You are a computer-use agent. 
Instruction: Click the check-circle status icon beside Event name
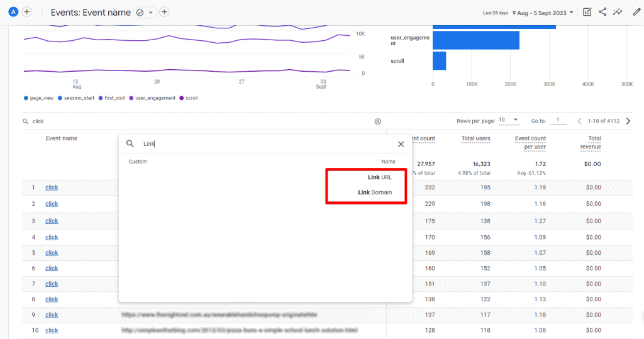[x=140, y=13]
